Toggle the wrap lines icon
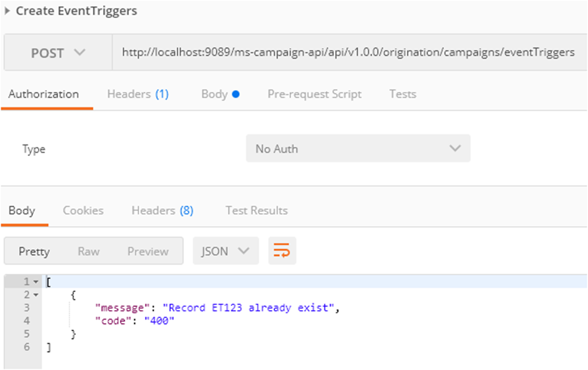Viewport: 588px width, 370px height. (x=282, y=251)
